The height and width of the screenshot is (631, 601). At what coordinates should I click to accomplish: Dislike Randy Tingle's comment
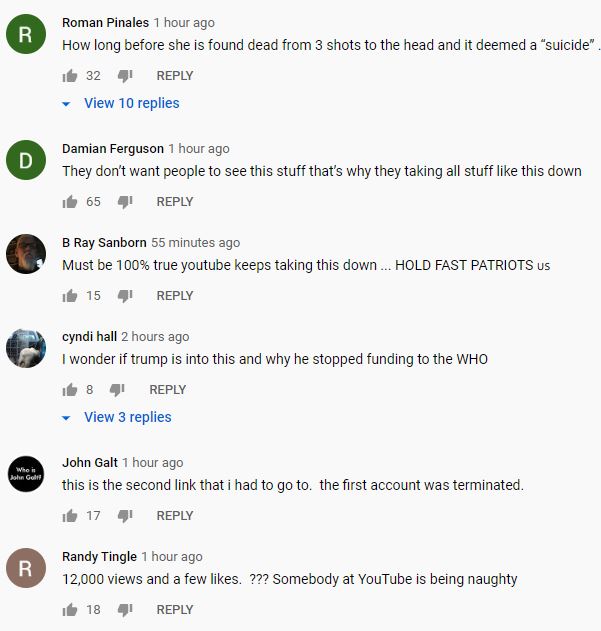(x=125, y=610)
